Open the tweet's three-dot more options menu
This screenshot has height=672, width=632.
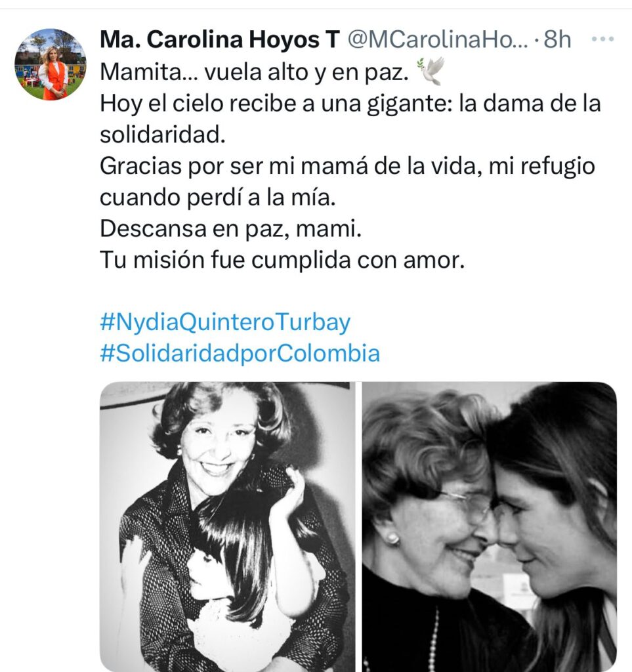tap(602, 40)
